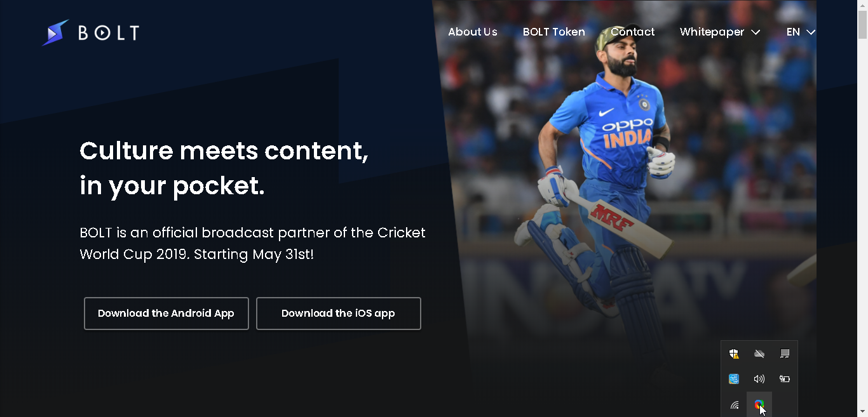Screen dimensions: 868x417
Task: Open Windows Security shield tray icon
Action: [x=734, y=354]
